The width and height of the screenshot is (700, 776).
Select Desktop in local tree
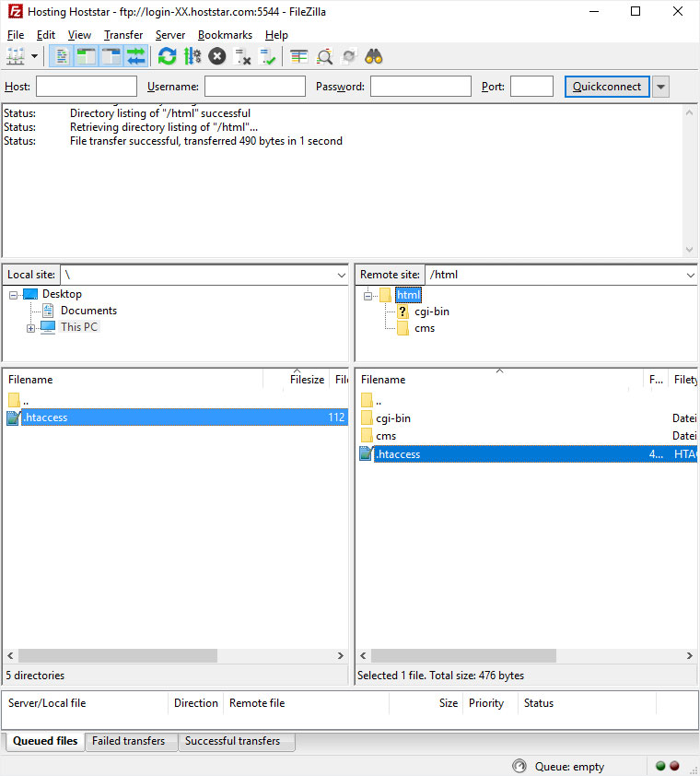click(x=62, y=294)
